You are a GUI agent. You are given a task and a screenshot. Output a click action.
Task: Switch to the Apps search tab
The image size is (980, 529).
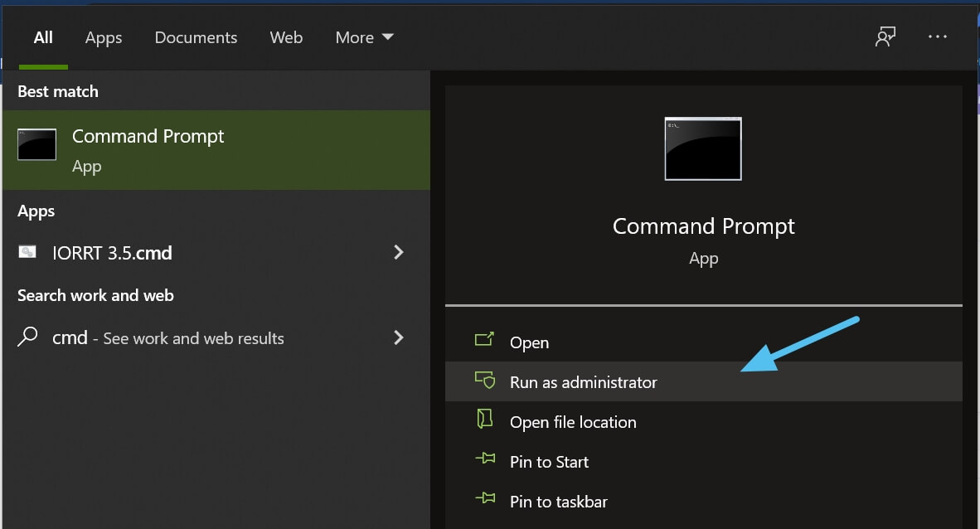[104, 38]
